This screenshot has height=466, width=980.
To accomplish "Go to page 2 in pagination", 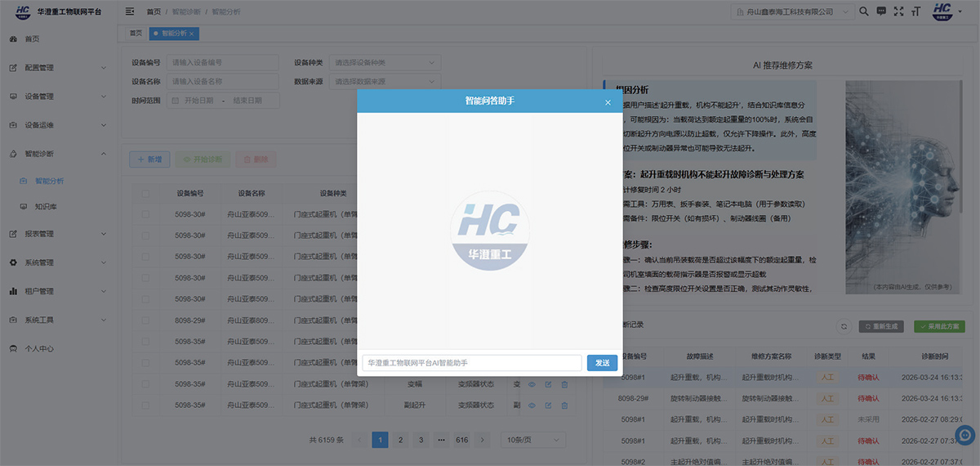I will [400, 440].
